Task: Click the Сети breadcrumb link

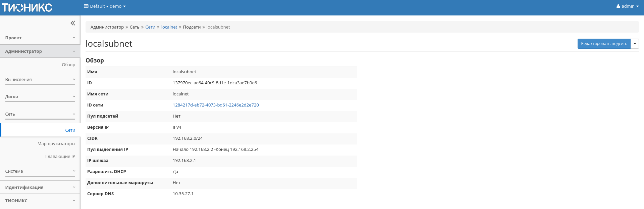Action: (x=150, y=27)
